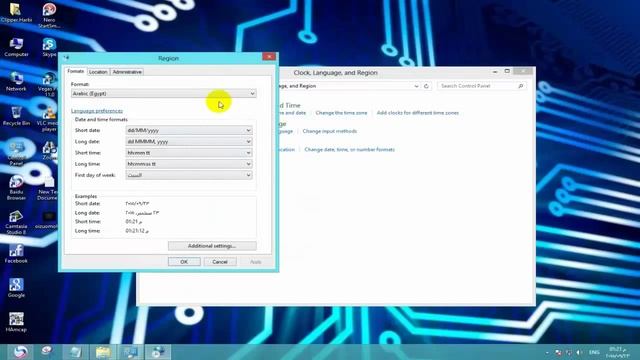640x360 pixels.
Task: Switch to the Location tab
Action: tap(98, 72)
